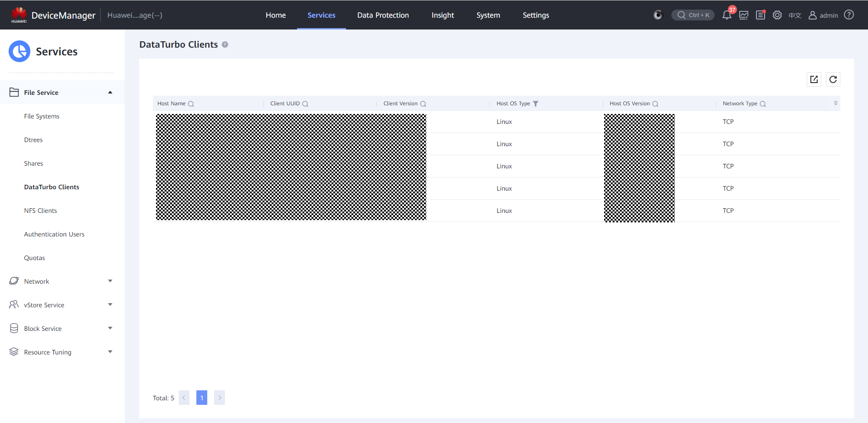Screen dimensions: 868x423
Task: Go to Authentication Users page
Action: [54, 234]
